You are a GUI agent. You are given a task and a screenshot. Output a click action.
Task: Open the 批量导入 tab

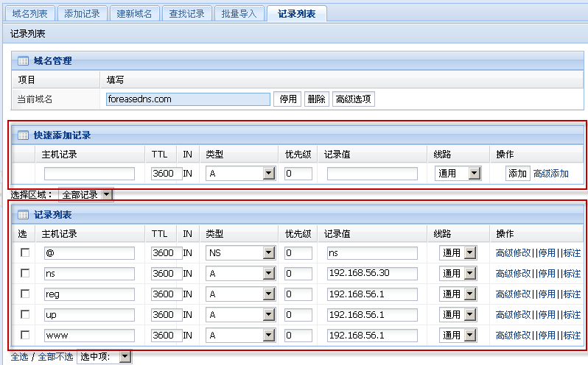(238, 13)
